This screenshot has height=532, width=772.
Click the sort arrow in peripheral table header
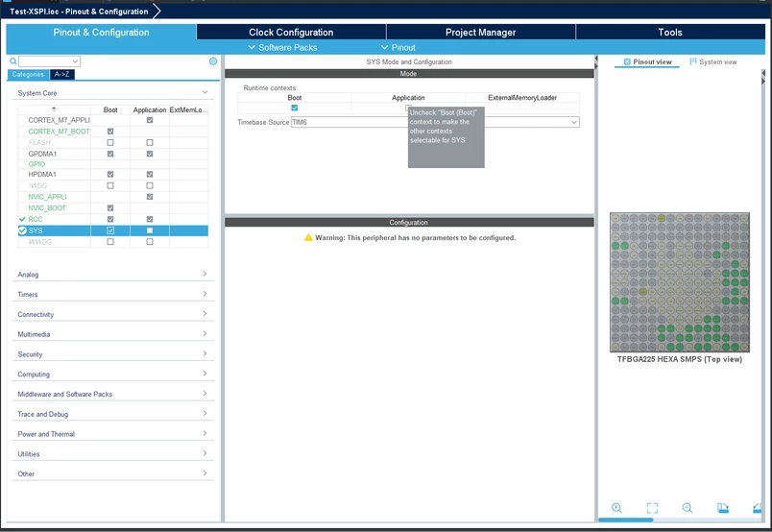coord(54,109)
